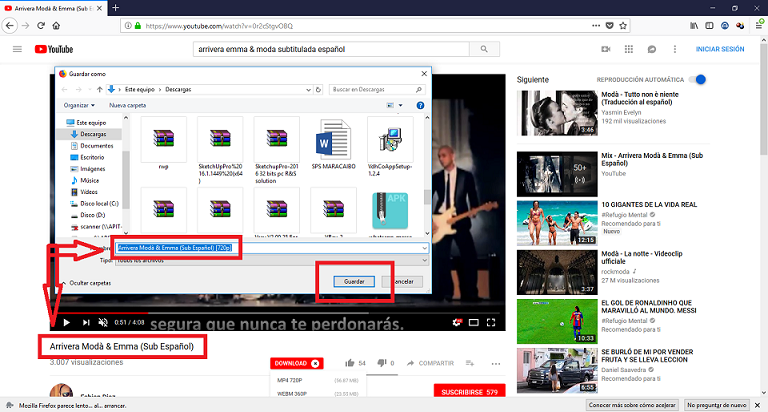Viewport: 768px width, 412px height.
Task: Open the YouTube settings three-dot icon
Action: 674,49
